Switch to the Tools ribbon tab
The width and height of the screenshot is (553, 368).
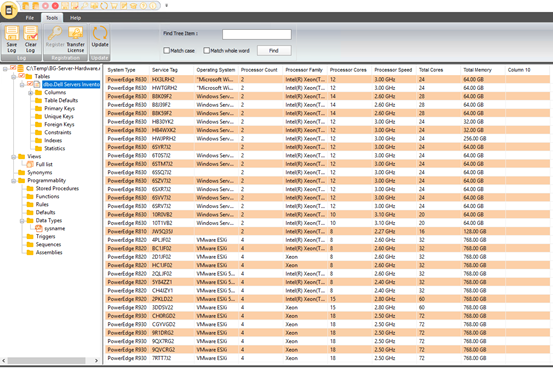pyautogui.click(x=52, y=18)
